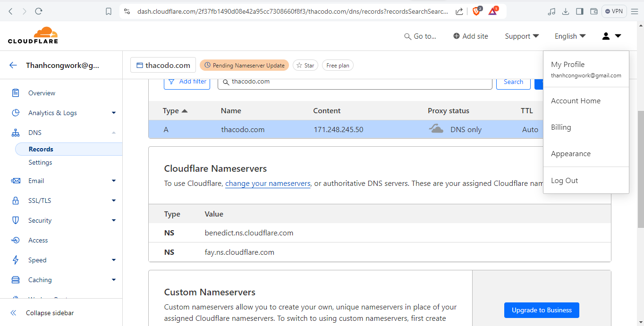
Task: Click the Caching drive icon in sidebar
Action: coord(16,280)
